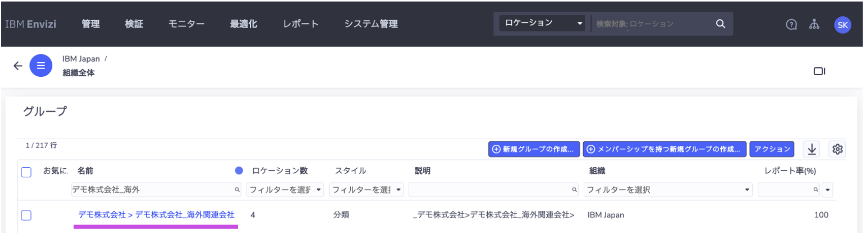Download the grid with the download icon

(x=812, y=149)
